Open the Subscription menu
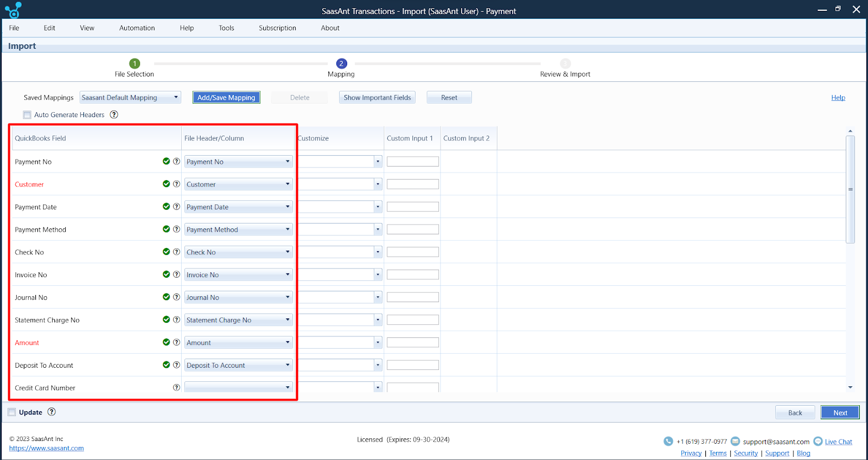 277,28
